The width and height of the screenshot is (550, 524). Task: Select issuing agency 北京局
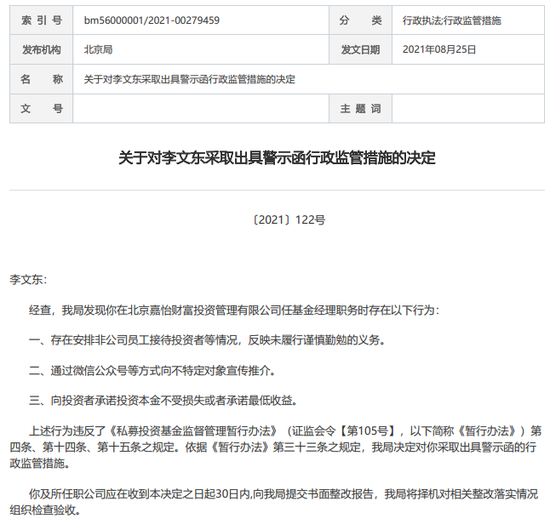(98, 49)
